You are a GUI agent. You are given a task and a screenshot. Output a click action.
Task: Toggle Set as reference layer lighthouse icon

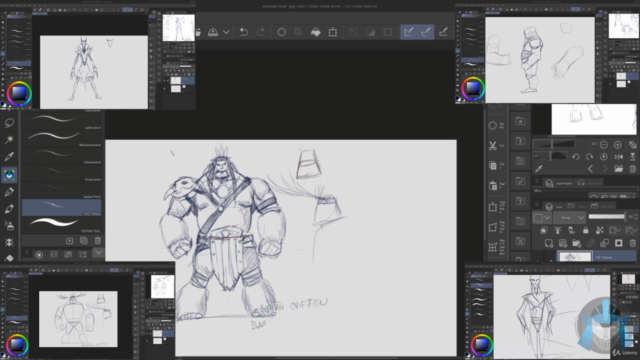(558, 231)
